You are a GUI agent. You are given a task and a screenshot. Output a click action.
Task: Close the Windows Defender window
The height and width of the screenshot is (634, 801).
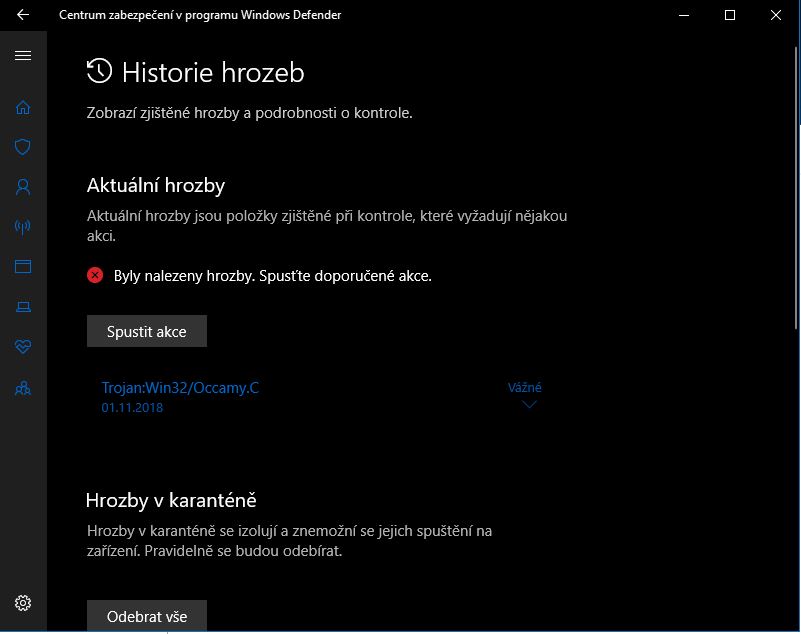click(775, 15)
